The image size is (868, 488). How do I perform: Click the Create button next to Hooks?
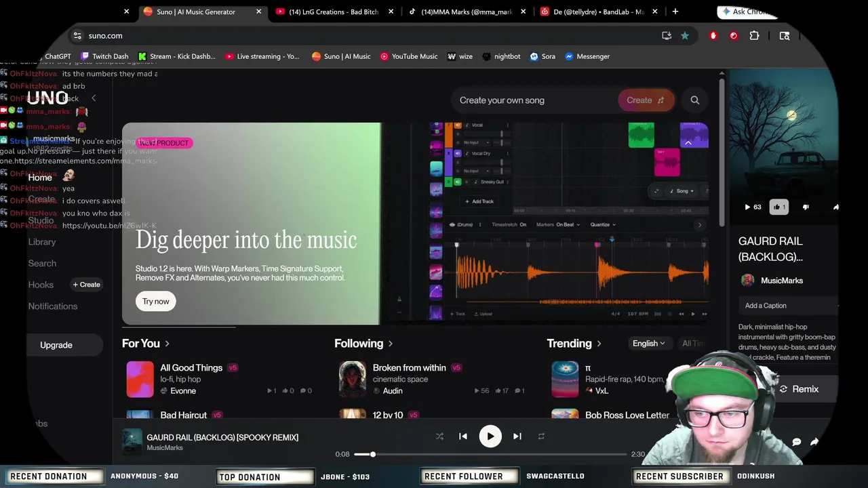pyautogui.click(x=86, y=285)
